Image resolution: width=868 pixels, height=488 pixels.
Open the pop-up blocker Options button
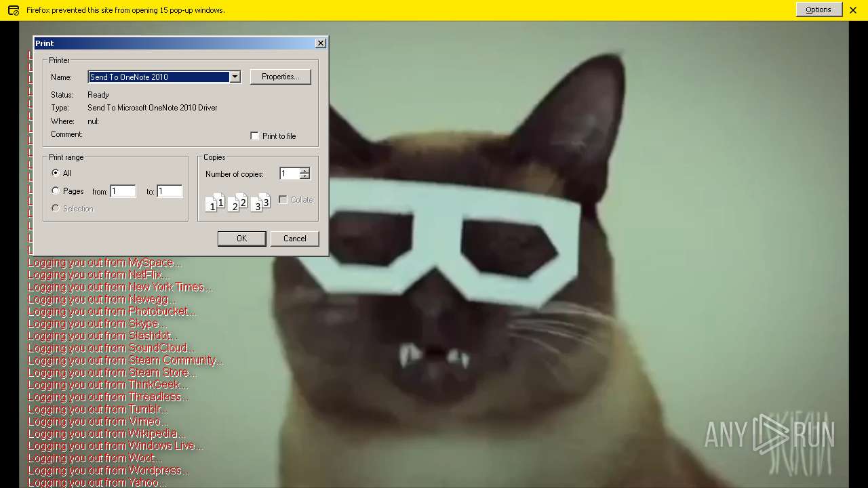tap(818, 9)
